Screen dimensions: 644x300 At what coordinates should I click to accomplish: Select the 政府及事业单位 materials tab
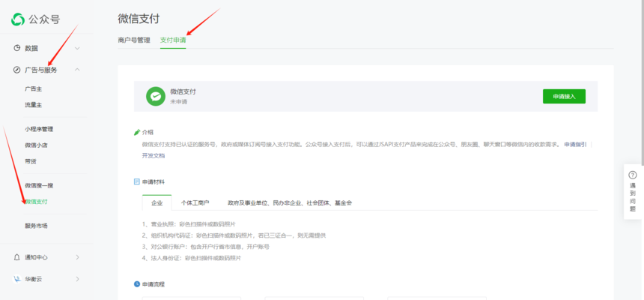(290, 203)
